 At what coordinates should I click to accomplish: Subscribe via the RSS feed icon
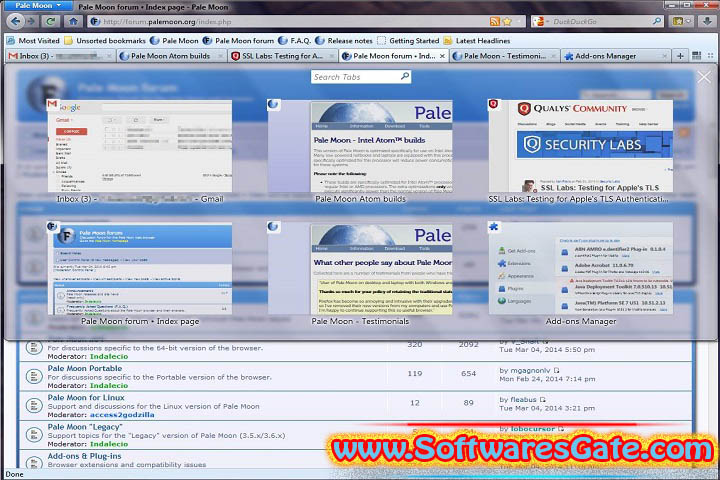(494, 21)
